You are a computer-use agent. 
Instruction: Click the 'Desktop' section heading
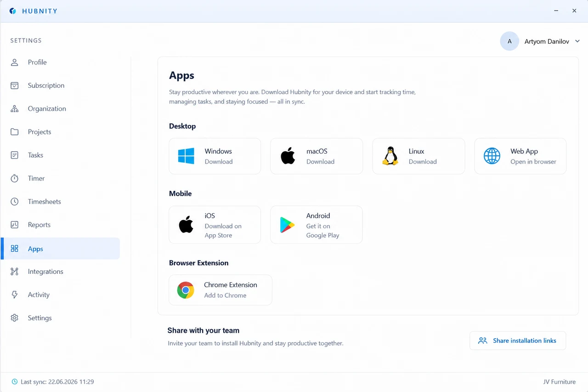pos(182,126)
